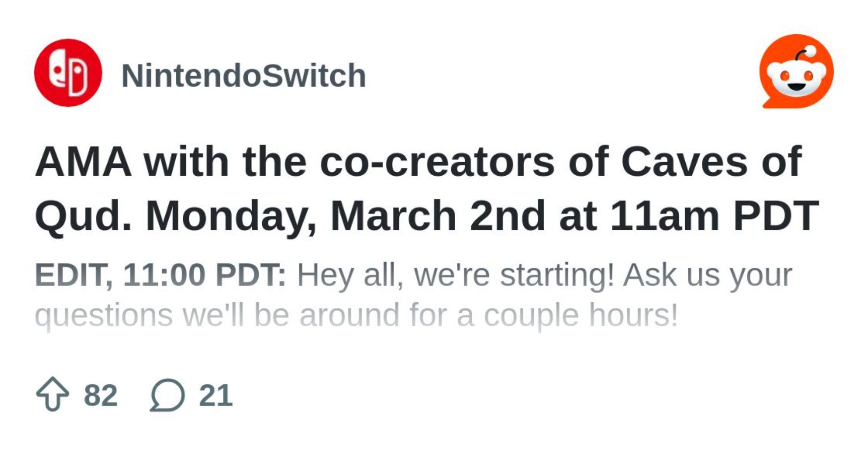Click the word "Qud." in the title
The image size is (868, 452).
[83, 216]
